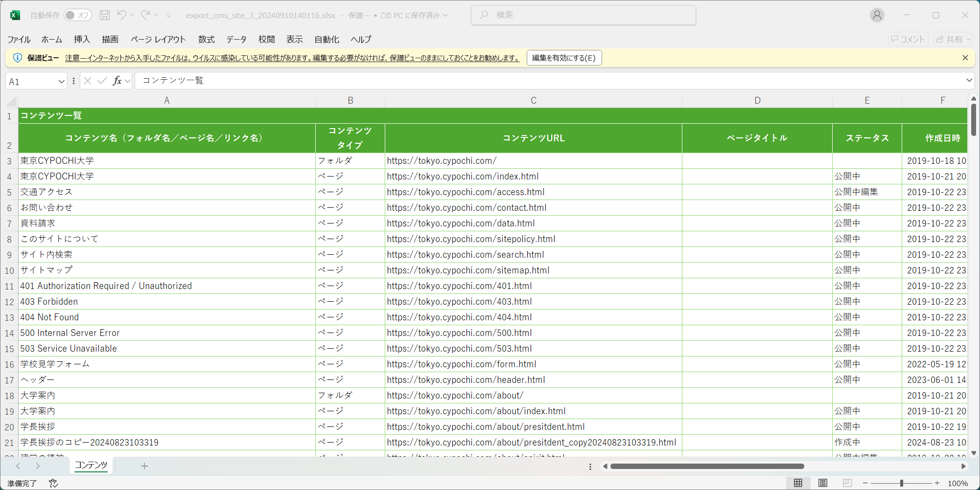Image resolution: width=980 pixels, height=490 pixels.
Task: Click the zoom slider handle
Action: click(x=901, y=483)
